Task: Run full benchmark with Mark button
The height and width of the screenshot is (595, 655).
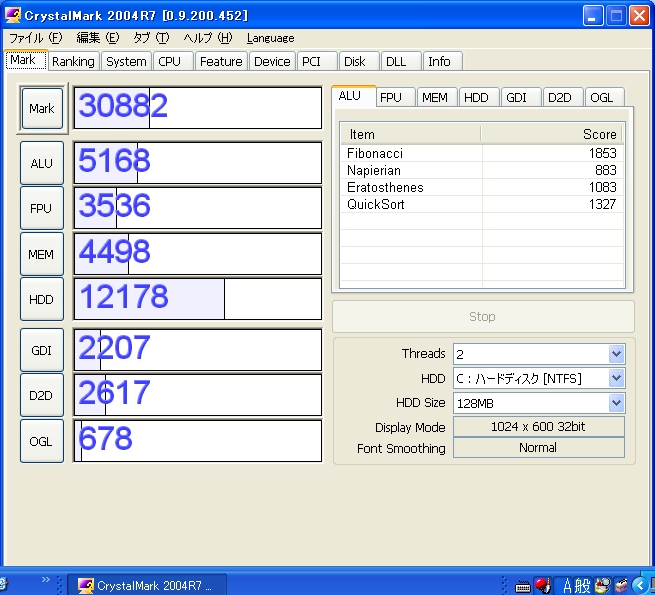Action: [x=42, y=109]
